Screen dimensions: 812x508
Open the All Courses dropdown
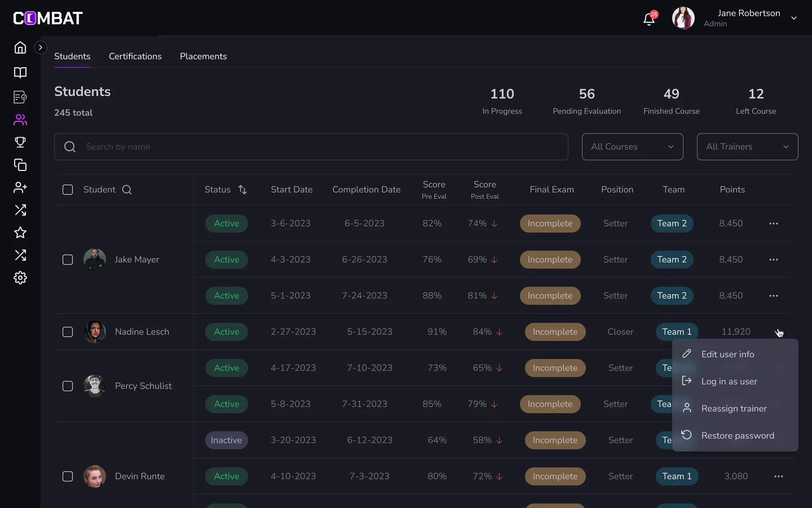pyautogui.click(x=632, y=147)
